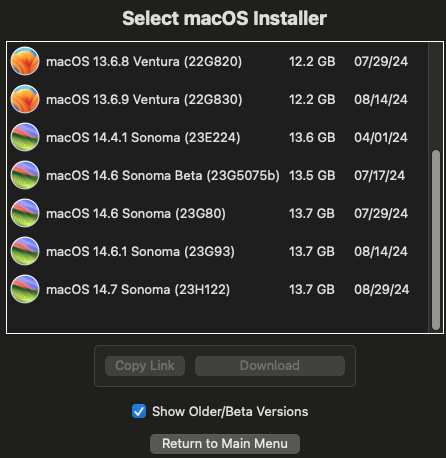Click the Copy Link button
The image size is (446, 458).
(x=145, y=366)
